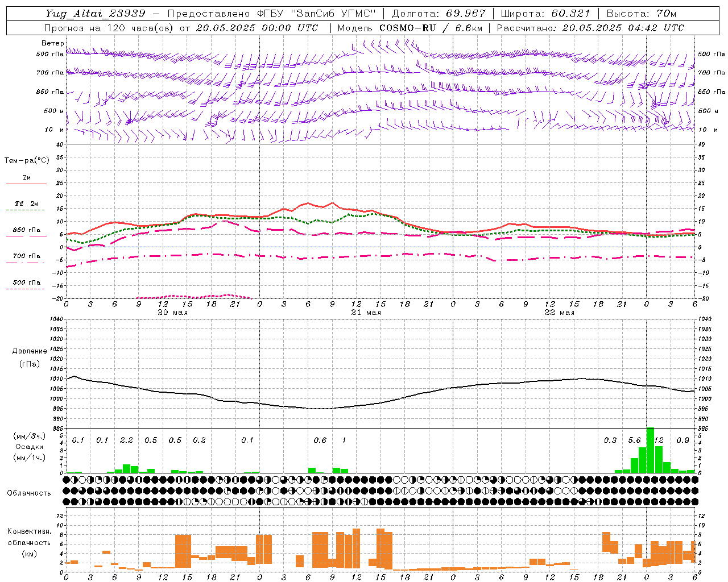
Task: Click the 2.2 precipitation amount
Action: click(x=126, y=440)
